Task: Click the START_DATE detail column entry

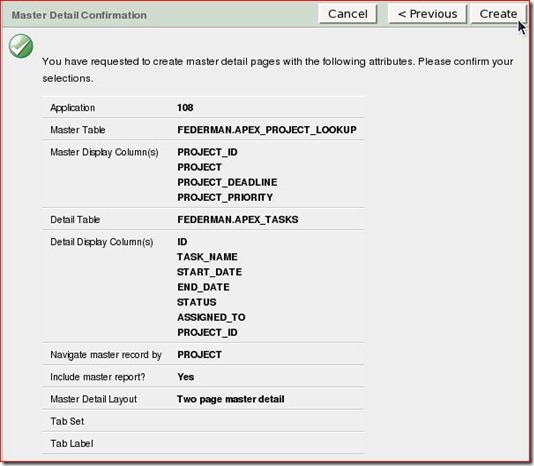Action: pyautogui.click(x=209, y=272)
